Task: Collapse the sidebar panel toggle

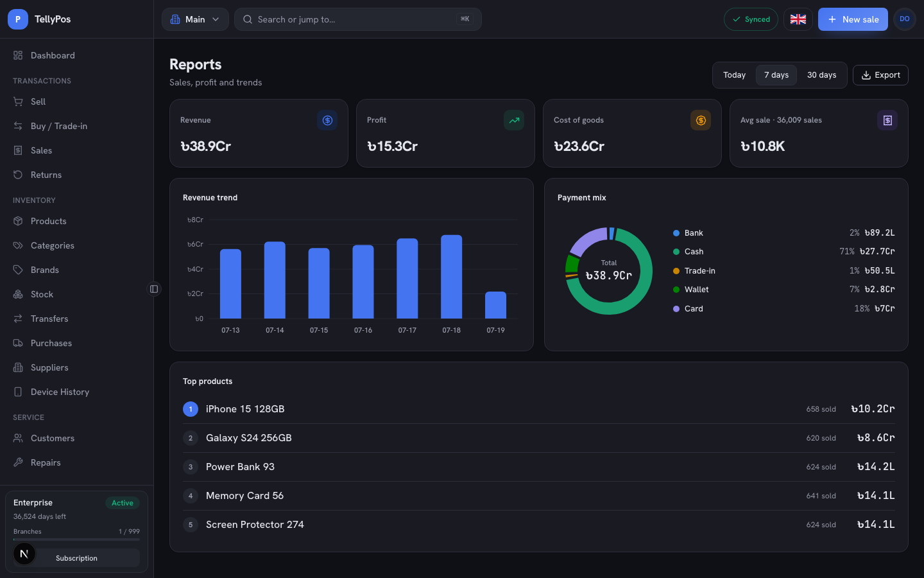Action: [x=154, y=289]
